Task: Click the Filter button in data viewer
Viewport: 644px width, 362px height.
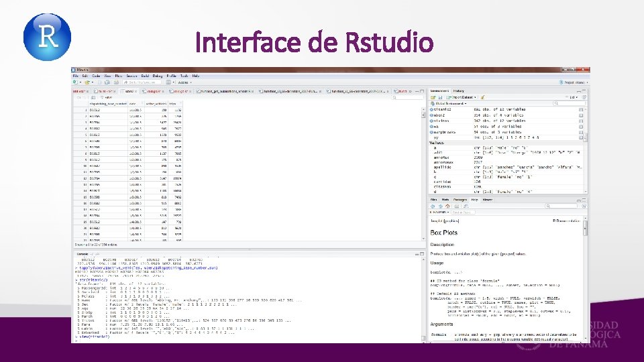Action: 107,98
